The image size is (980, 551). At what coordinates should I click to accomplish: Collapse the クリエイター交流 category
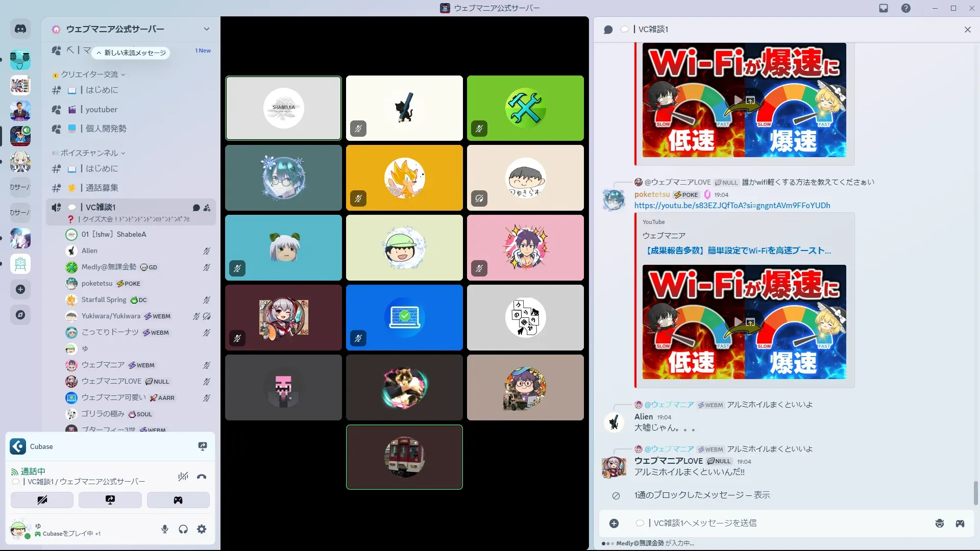(x=90, y=74)
